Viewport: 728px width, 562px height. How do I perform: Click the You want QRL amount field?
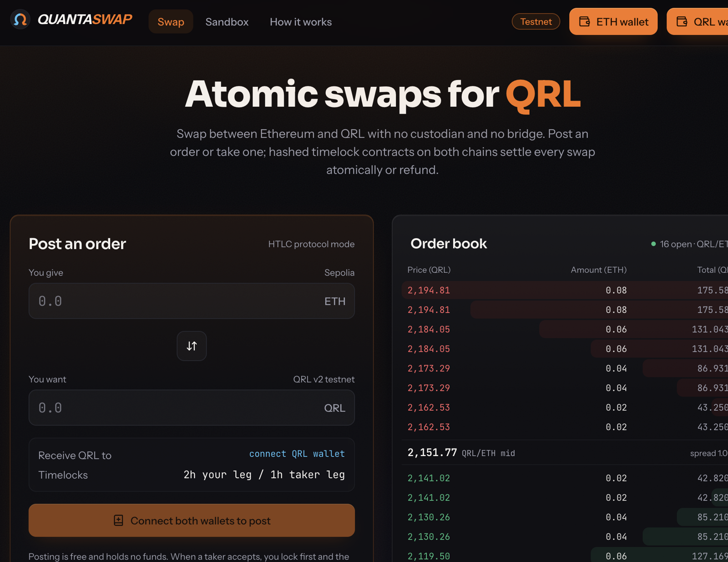pos(192,408)
